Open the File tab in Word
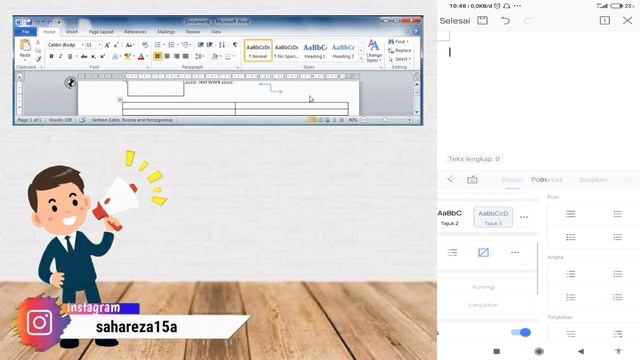 coord(26,31)
